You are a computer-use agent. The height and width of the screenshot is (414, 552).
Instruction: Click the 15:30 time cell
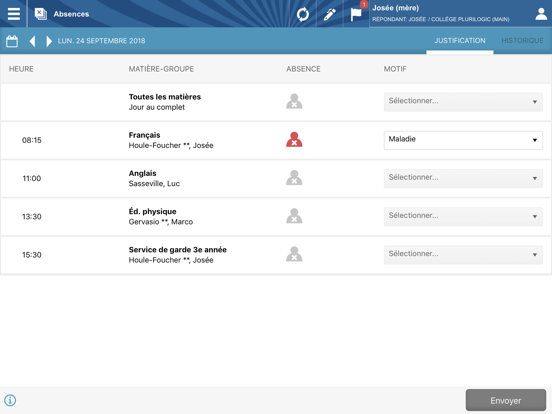point(32,255)
